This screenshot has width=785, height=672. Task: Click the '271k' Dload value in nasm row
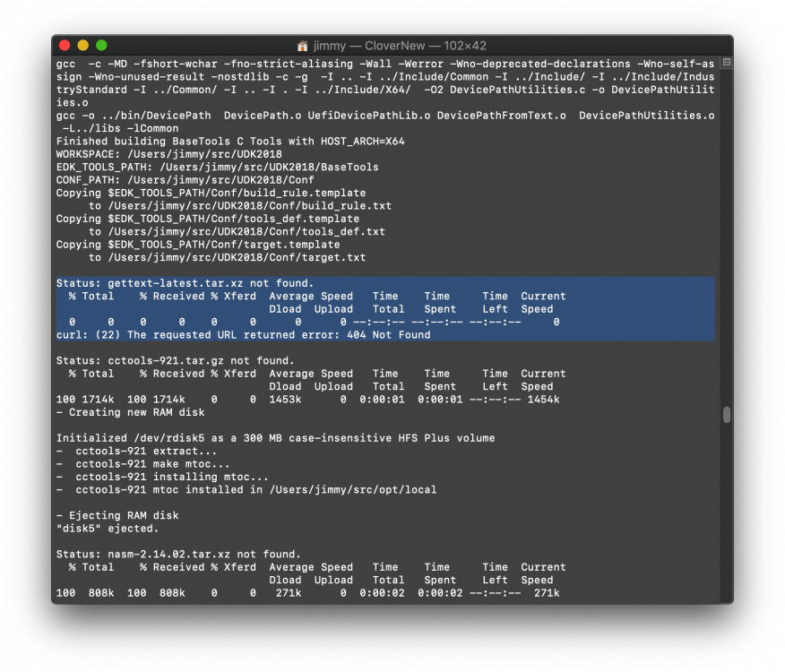pyautogui.click(x=289, y=593)
